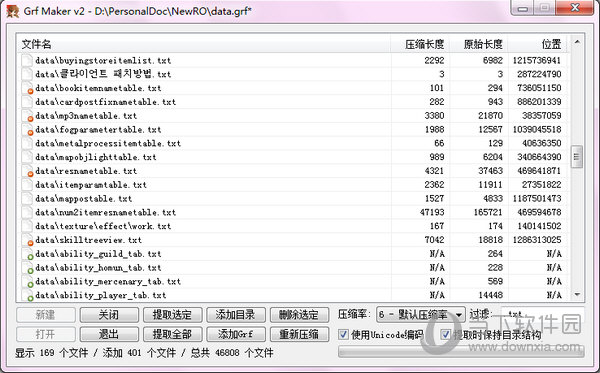Click the 提取选定 button
600x373 pixels.
[x=172, y=315]
